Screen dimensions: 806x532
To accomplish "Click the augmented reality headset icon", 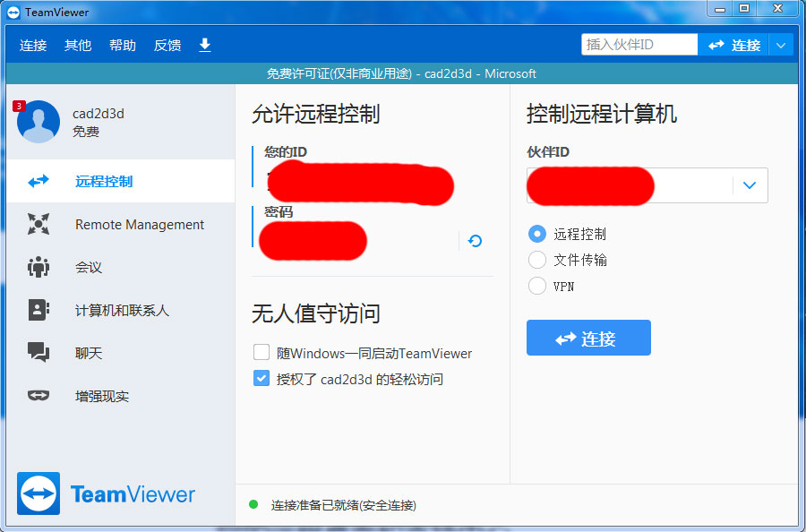I will pos(39,395).
